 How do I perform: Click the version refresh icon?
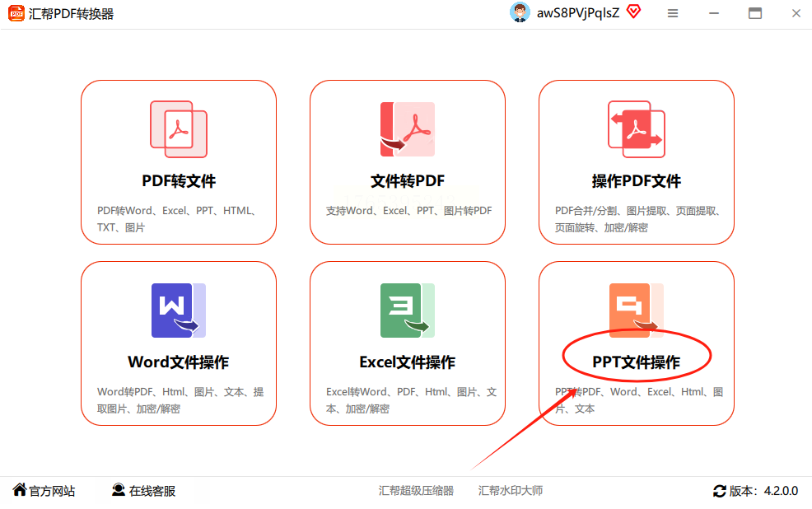[x=719, y=491]
